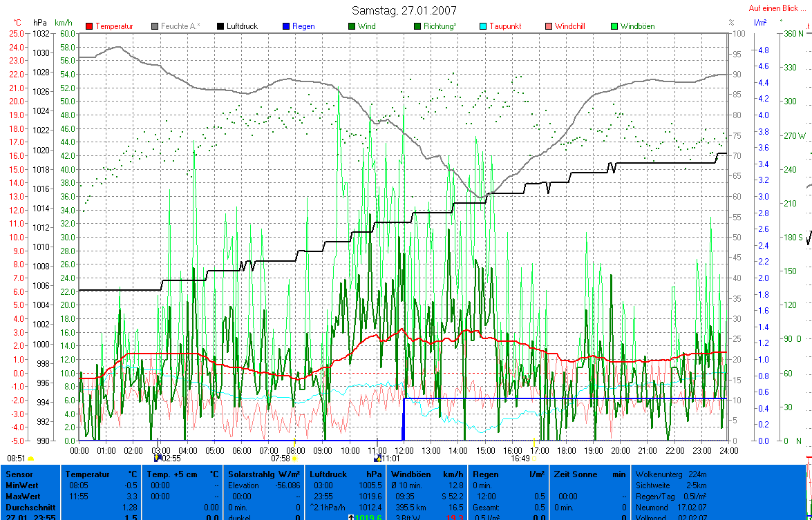The image size is (812, 520).
Task: Click the sun marker at 07:58
Action: (295, 458)
